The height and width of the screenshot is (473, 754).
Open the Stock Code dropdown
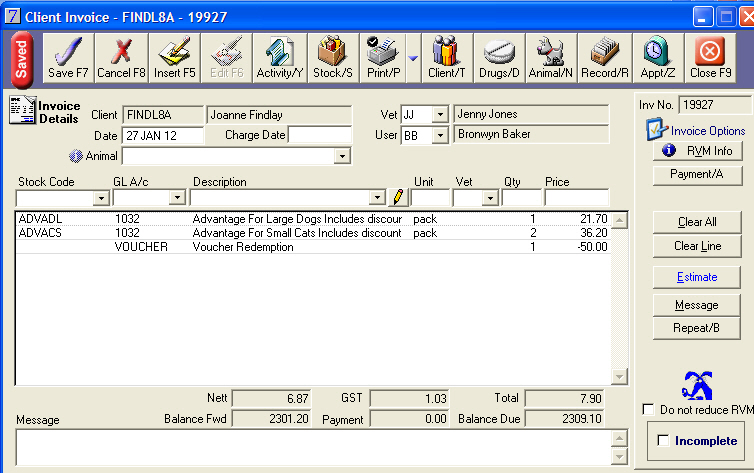point(101,198)
